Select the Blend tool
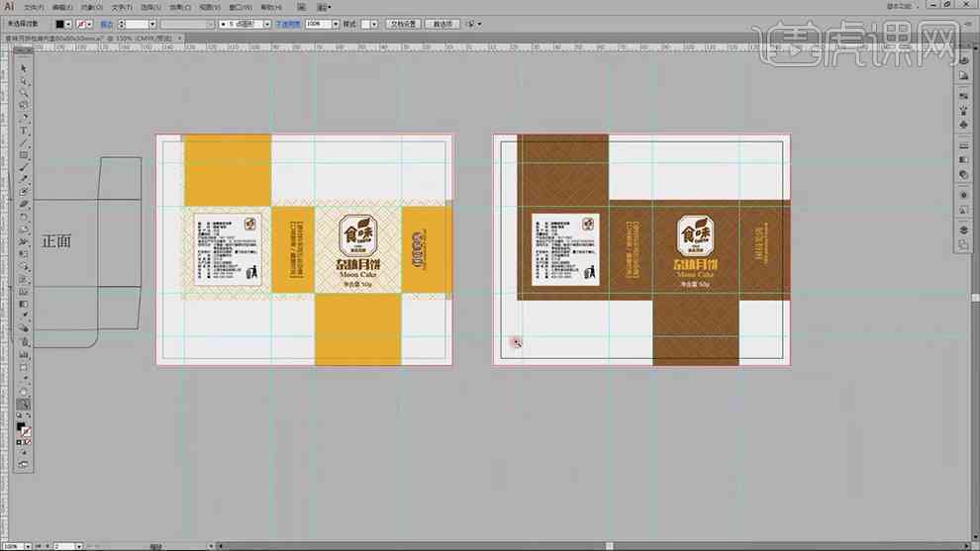 [24, 329]
